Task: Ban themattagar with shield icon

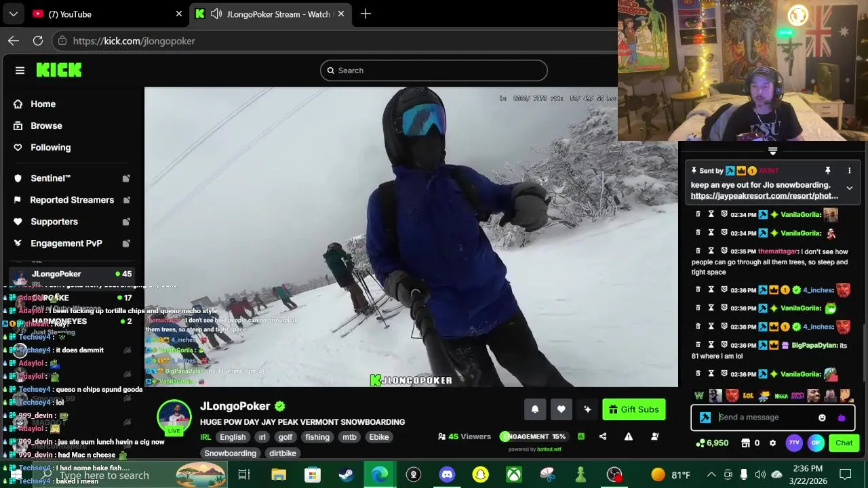Action: [x=724, y=251]
